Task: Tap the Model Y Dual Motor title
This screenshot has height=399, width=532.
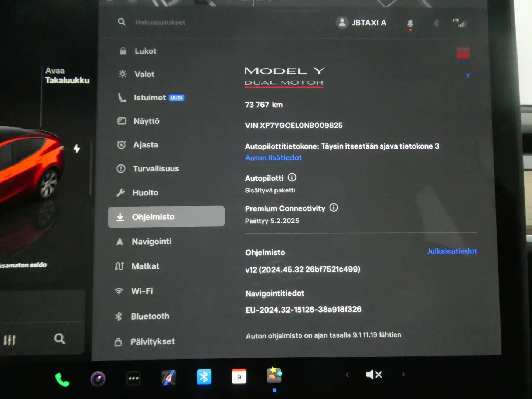Action: click(284, 76)
